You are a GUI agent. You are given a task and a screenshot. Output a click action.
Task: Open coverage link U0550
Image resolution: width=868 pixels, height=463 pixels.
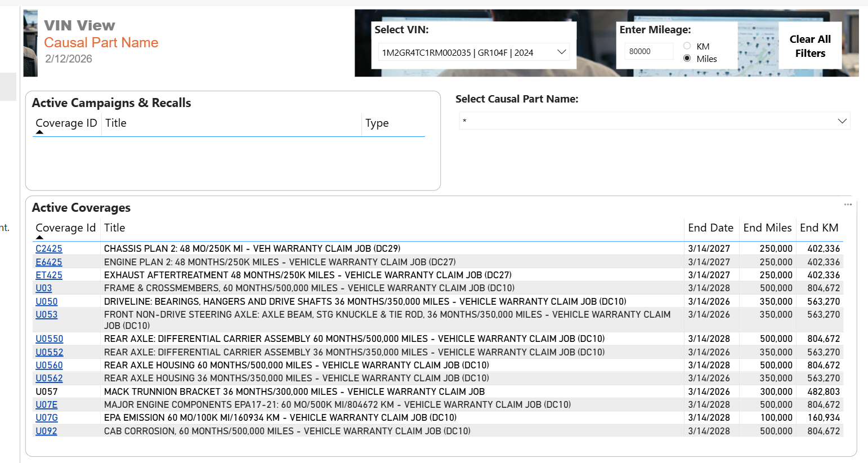[50, 339]
